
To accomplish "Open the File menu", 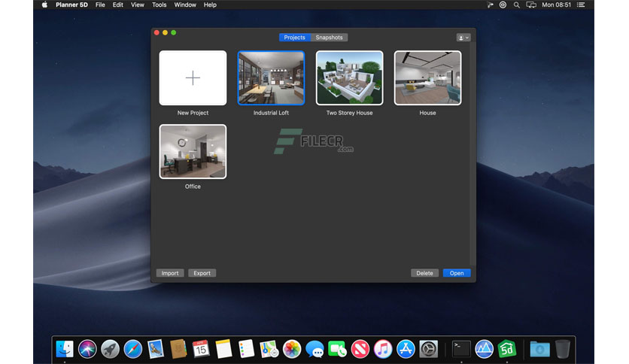I will tap(100, 5).
